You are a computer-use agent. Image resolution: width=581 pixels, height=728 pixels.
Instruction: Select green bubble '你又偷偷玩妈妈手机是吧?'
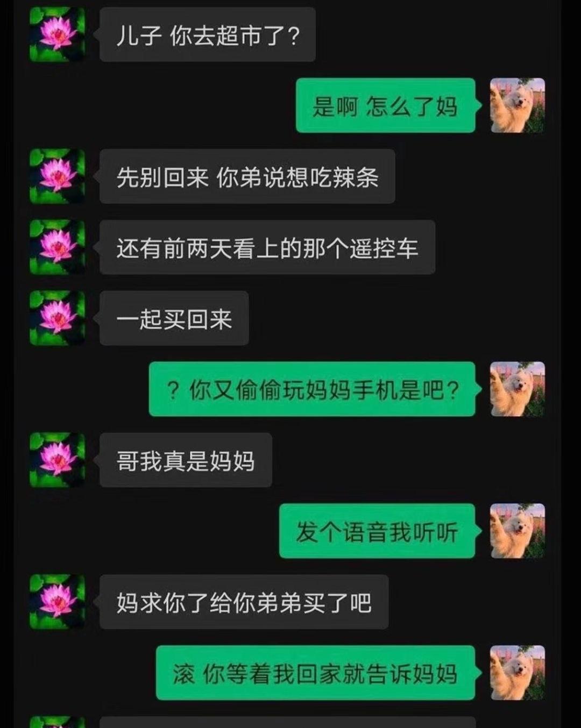(x=312, y=389)
